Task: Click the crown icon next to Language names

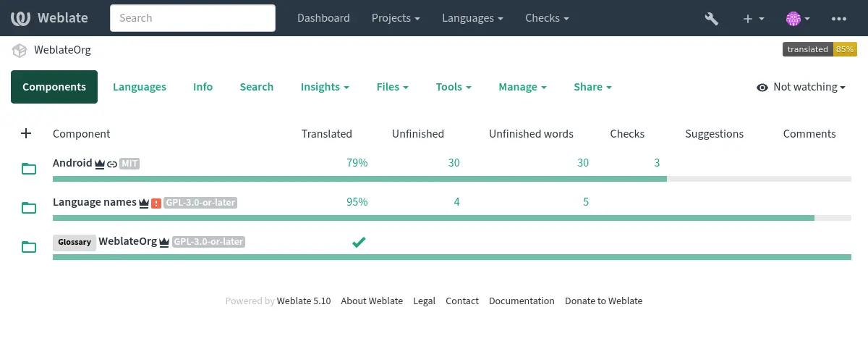Action: point(144,203)
